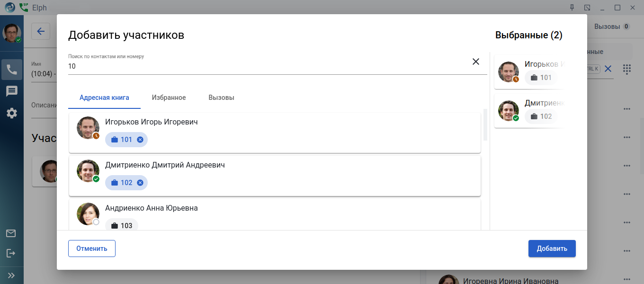Viewport: 644px width, 284px height.
Task: Go back using the arrow button
Action: coord(41,32)
